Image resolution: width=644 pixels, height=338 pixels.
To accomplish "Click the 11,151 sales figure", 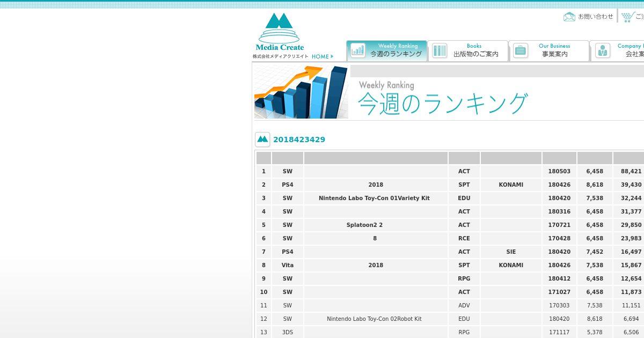I will [632, 305].
